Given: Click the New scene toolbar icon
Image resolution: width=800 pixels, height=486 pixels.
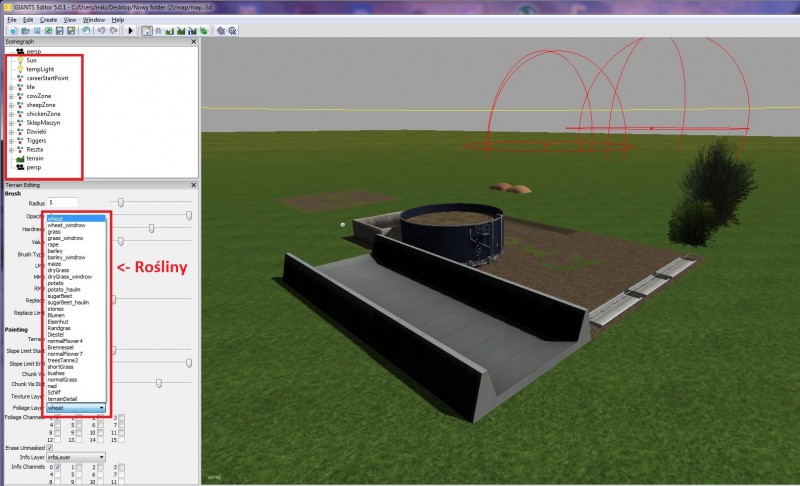Looking at the screenshot, I should coord(14,31).
